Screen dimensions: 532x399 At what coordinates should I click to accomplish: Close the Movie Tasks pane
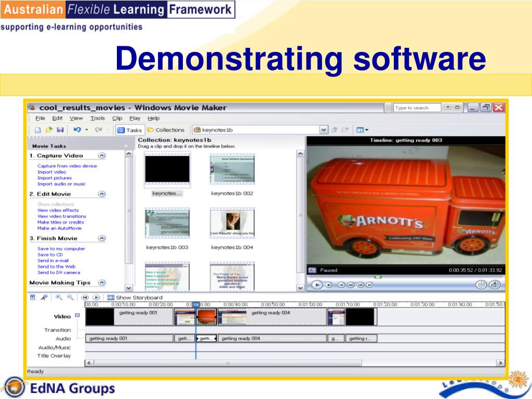[x=126, y=146]
